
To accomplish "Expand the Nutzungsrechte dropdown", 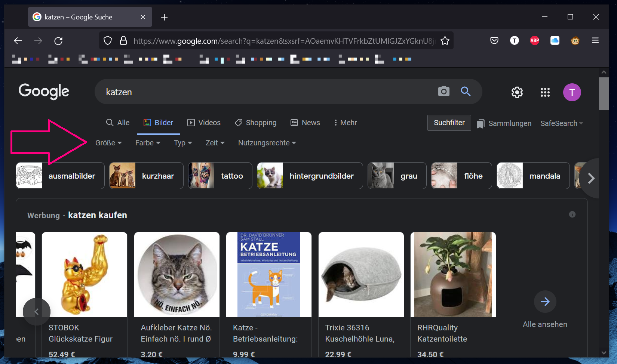I will pos(267,143).
